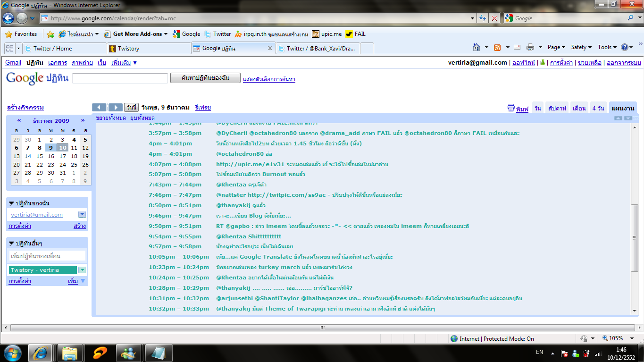Open the irpg.in.th favorites shortcut

click(272, 34)
